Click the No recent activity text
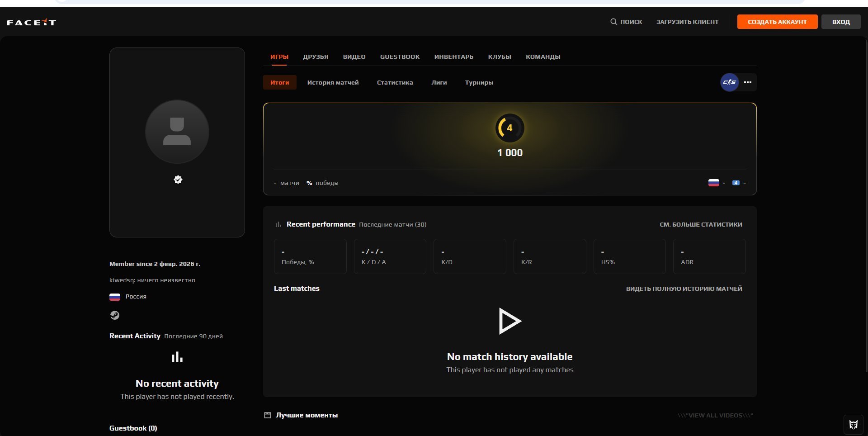The width and height of the screenshot is (868, 436). pyautogui.click(x=177, y=383)
